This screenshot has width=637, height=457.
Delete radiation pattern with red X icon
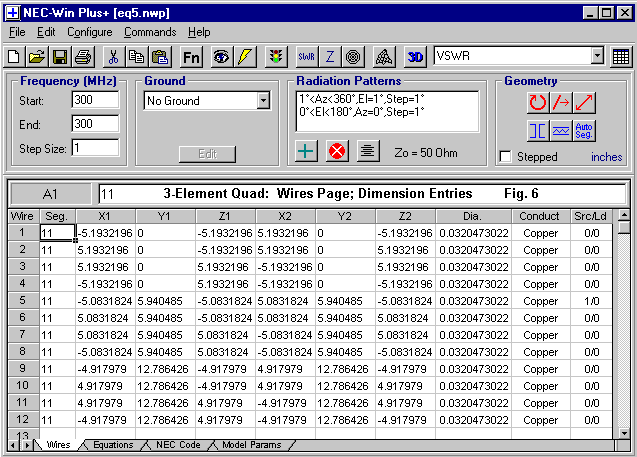point(337,151)
